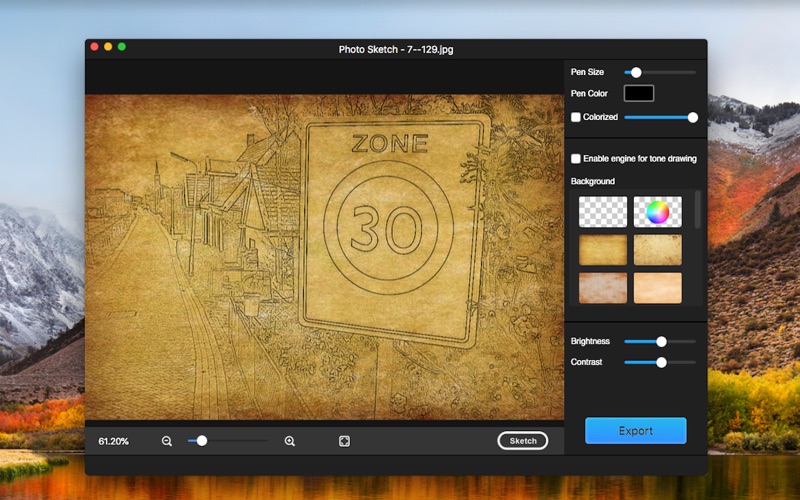The width and height of the screenshot is (800, 500).
Task: Click the Brightness slider handle
Action: (661, 341)
